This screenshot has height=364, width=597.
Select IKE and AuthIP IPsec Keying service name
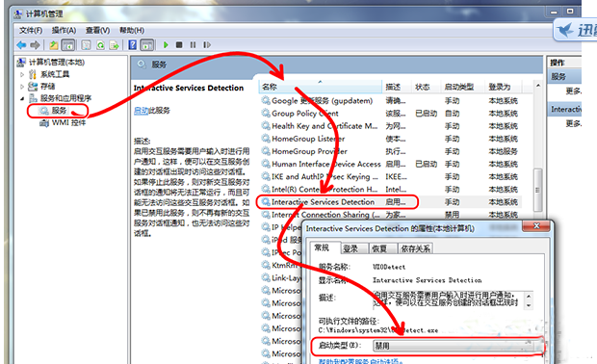click(x=324, y=176)
